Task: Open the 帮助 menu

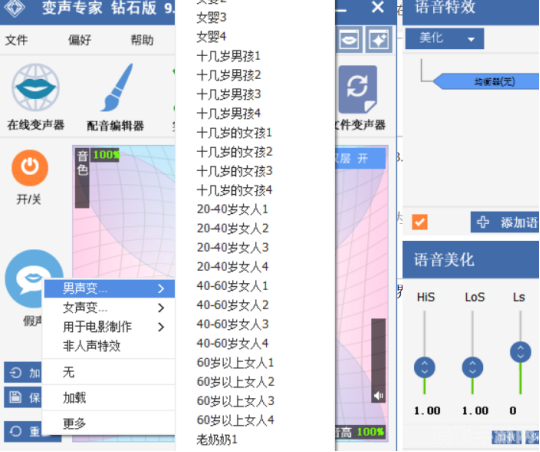Action: coord(142,40)
